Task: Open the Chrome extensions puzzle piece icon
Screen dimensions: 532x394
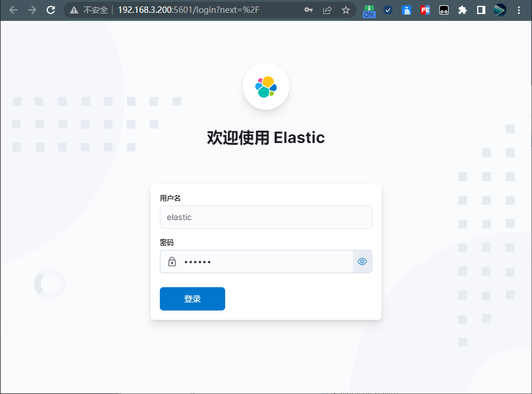Action: (x=463, y=10)
